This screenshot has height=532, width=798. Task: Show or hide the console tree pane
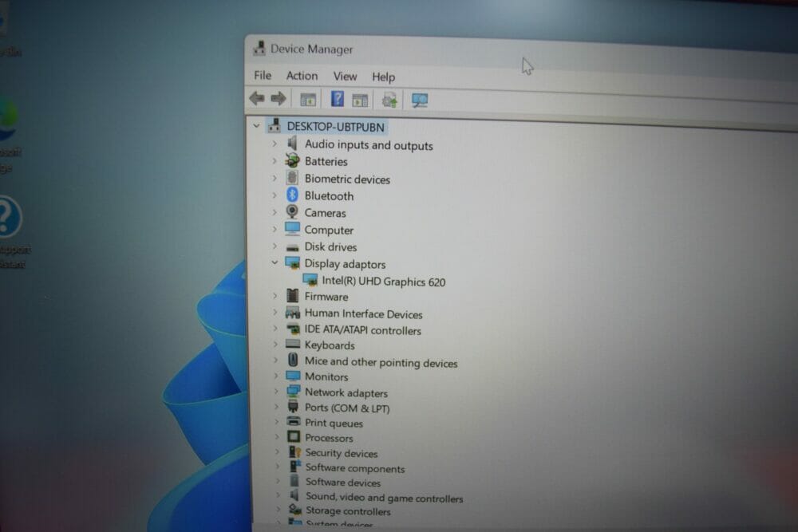tap(308, 100)
